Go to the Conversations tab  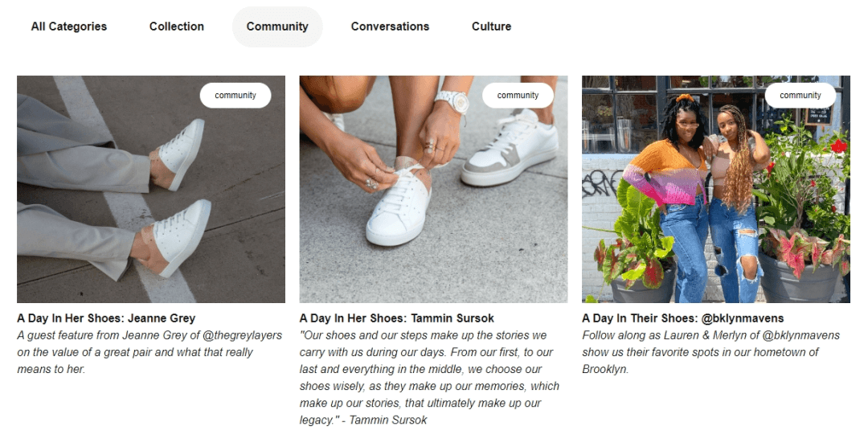click(x=390, y=27)
